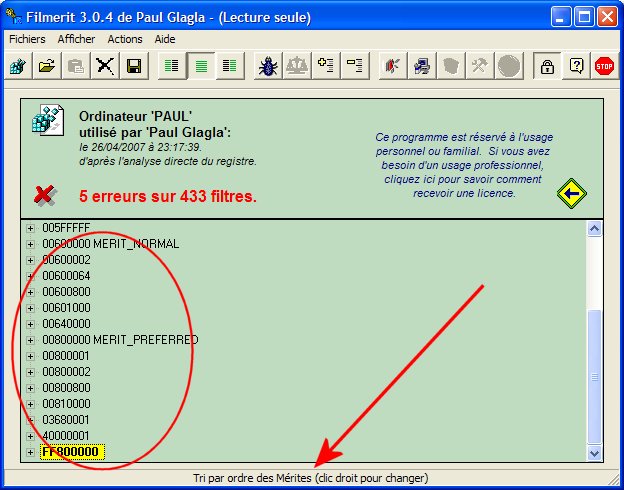The width and height of the screenshot is (624, 490).
Task: Select the 00800000 MERIT_PREFERRED entry
Action: pyautogui.click(x=120, y=340)
